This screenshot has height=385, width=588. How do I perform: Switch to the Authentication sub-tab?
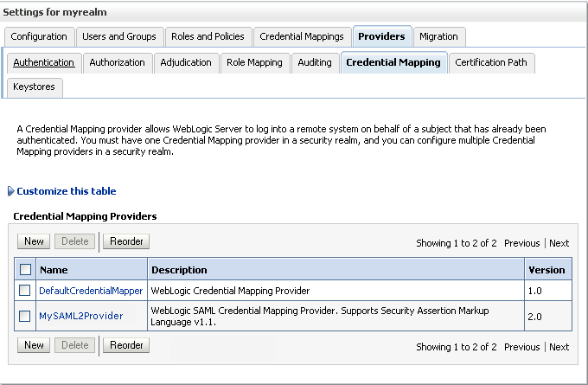(x=43, y=62)
